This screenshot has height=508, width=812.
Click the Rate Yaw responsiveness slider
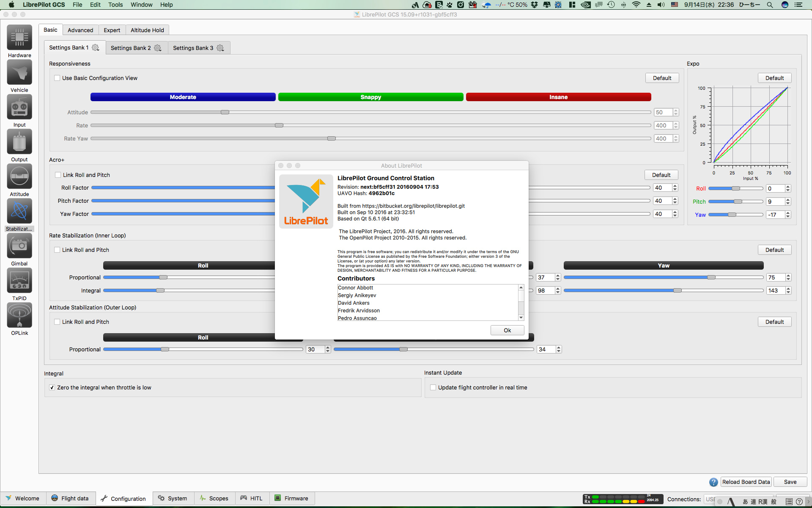(332, 138)
